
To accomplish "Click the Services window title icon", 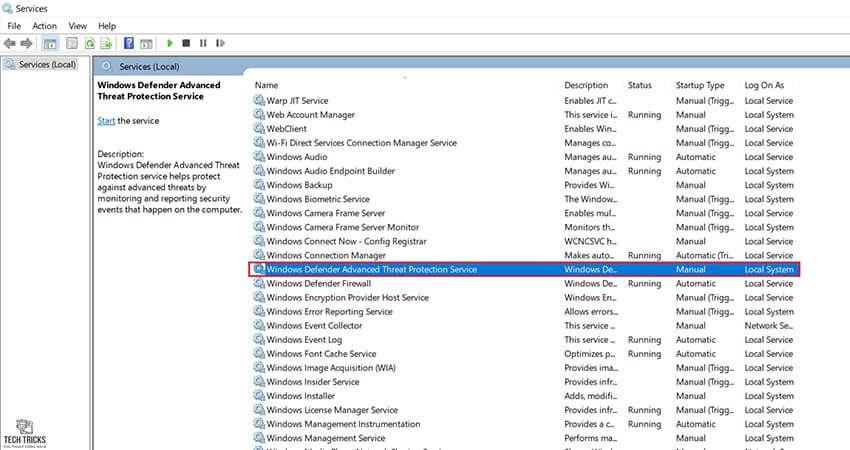I will click(7, 9).
